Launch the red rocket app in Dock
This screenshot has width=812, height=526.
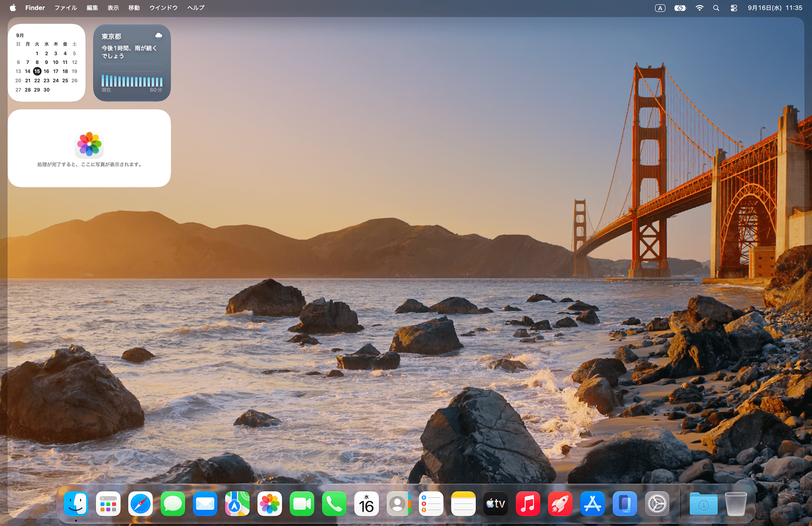(x=560, y=504)
